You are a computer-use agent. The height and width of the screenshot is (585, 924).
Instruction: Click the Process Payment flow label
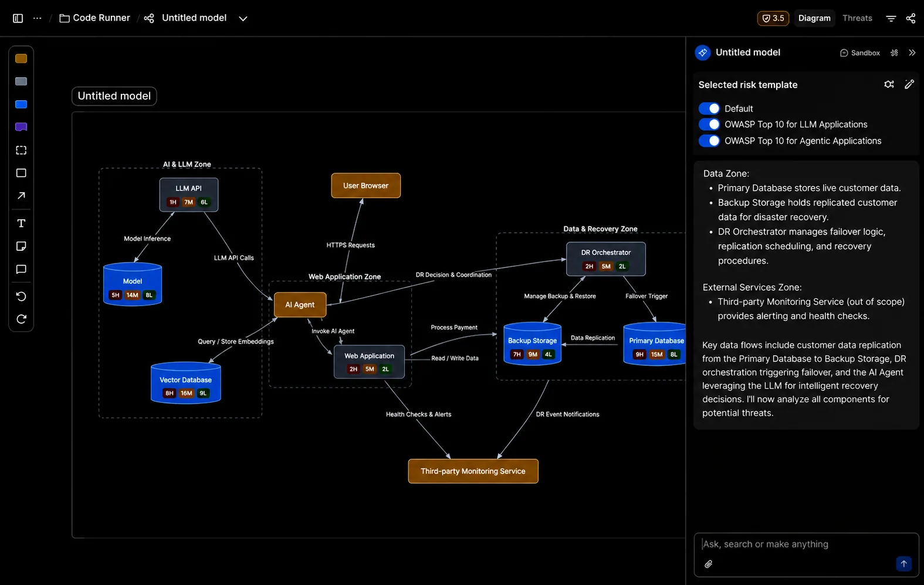pos(454,327)
